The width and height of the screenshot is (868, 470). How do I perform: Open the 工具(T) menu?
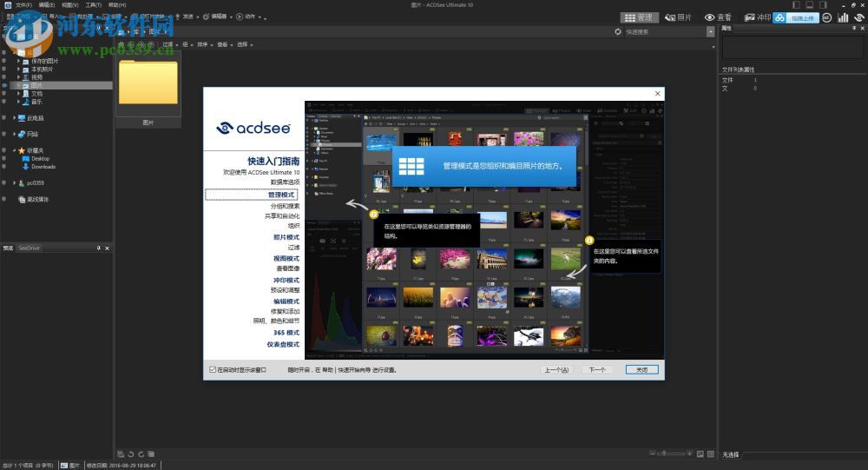[93, 5]
